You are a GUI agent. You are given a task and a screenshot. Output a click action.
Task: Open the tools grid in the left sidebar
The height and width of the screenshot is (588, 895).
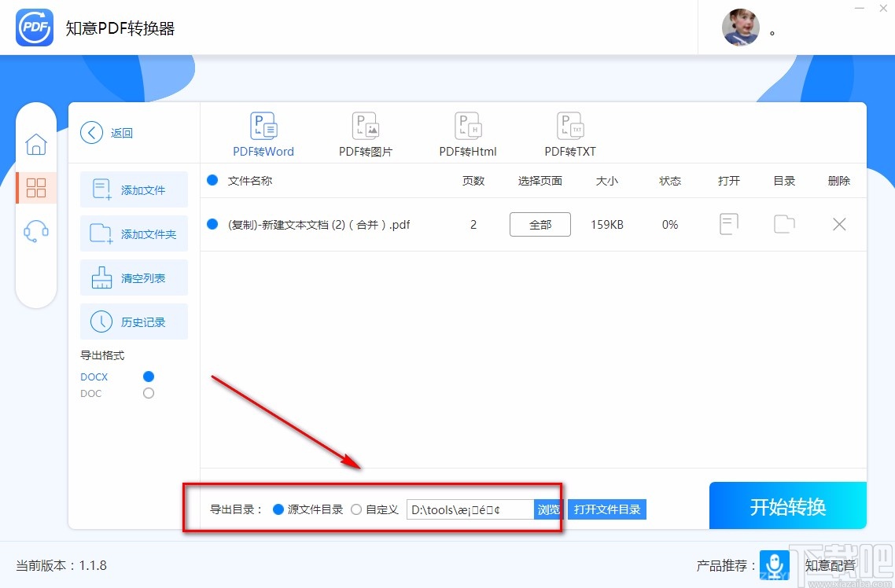click(x=35, y=188)
